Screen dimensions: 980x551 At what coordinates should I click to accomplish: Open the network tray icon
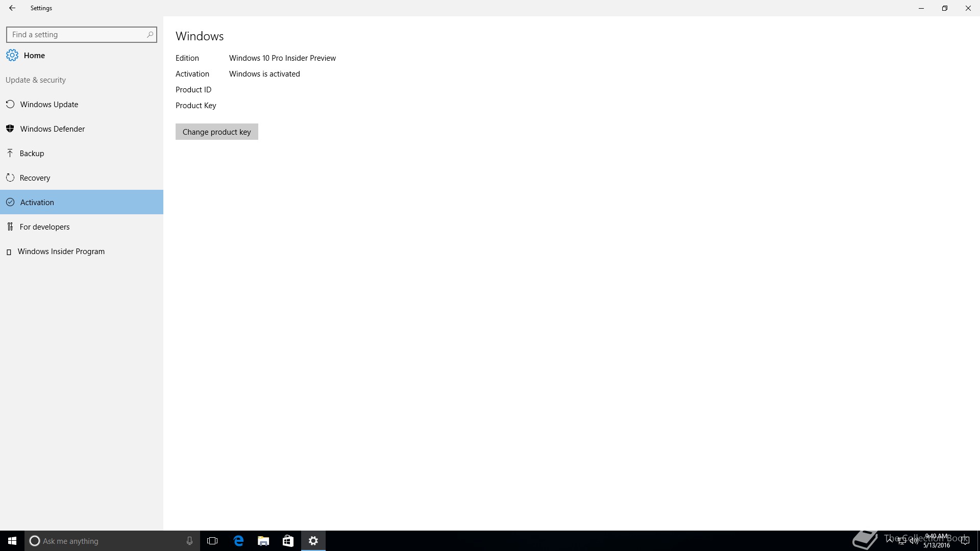902,541
